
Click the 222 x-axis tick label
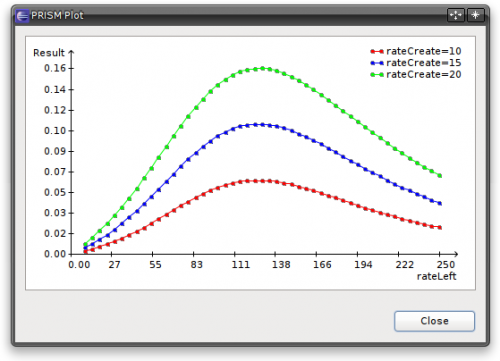pos(404,265)
